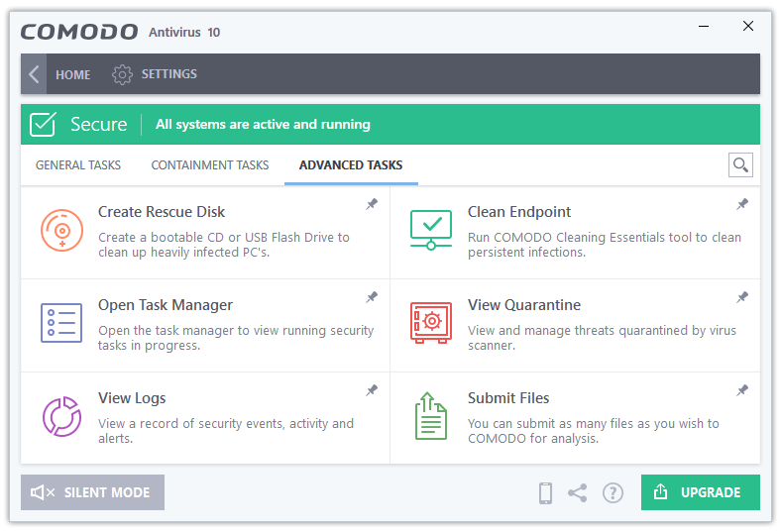
Task: Pin the View Quarantine task
Action: click(742, 297)
